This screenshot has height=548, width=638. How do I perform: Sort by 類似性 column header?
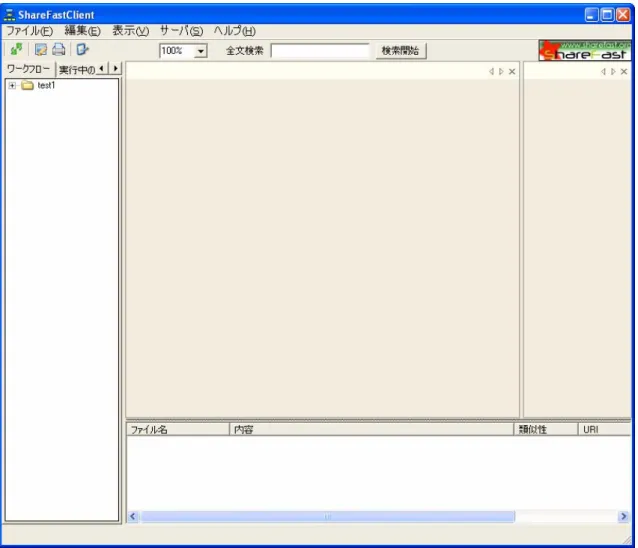(x=546, y=429)
